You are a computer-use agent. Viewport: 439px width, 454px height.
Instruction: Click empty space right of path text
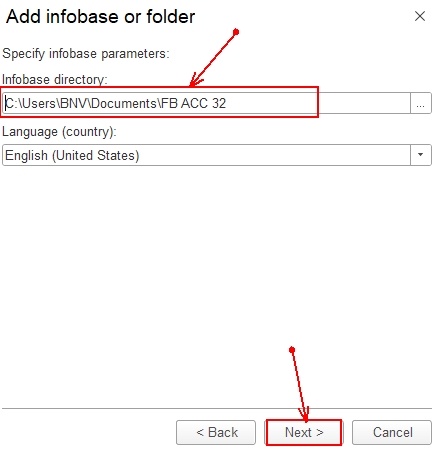[x=317, y=103]
